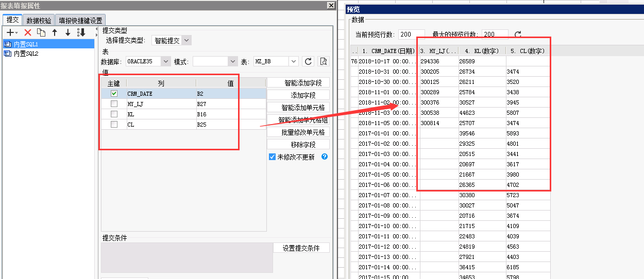Add a new submit item with plus icon
Image resolution: width=644 pixels, height=279 pixels.
pos(10,32)
